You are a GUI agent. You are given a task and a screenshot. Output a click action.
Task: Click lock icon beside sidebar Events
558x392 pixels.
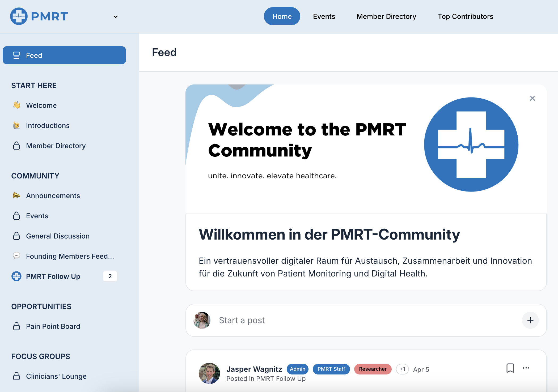[16, 216]
